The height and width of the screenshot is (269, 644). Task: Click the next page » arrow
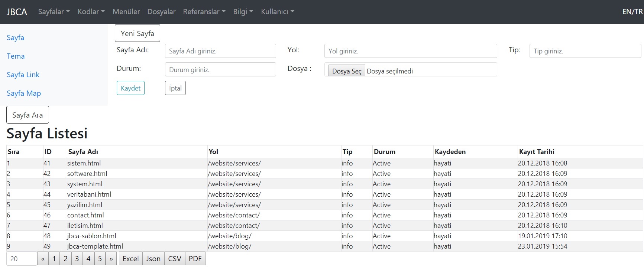pos(111,259)
